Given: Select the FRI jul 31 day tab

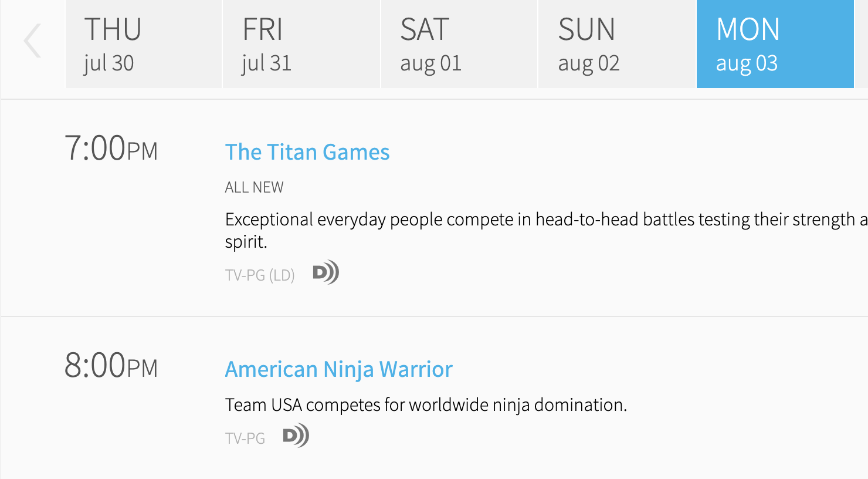Looking at the screenshot, I should pos(301,44).
